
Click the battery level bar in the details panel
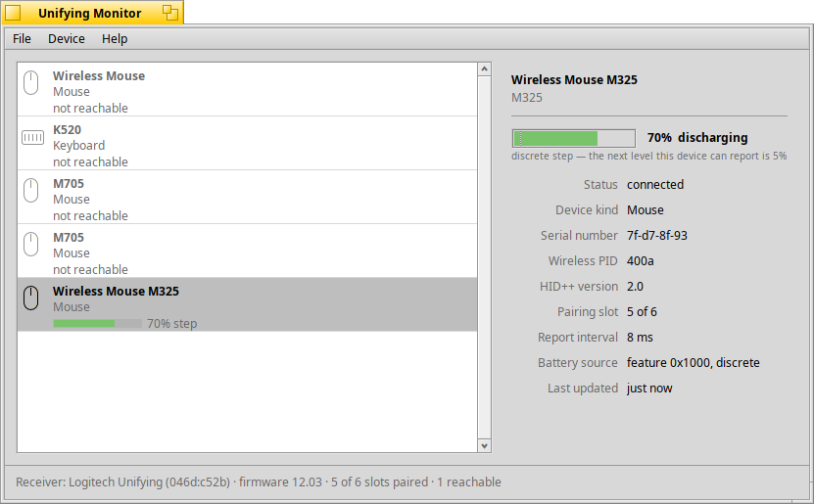coord(574,138)
